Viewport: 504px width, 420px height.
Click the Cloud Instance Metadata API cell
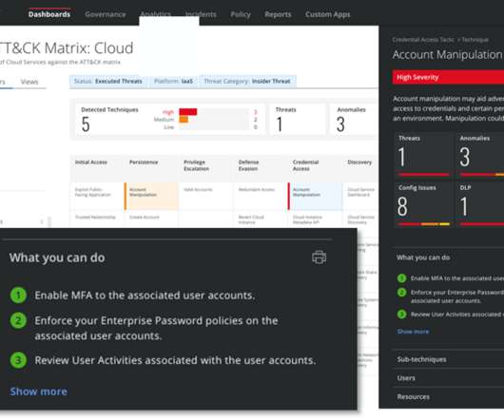tap(315, 220)
